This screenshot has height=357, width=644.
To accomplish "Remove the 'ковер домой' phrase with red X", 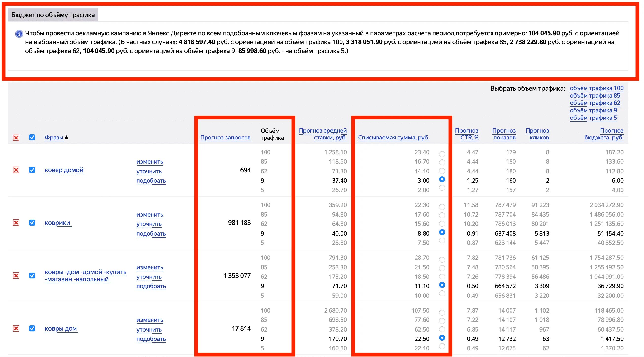I will [x=16, y=170].
